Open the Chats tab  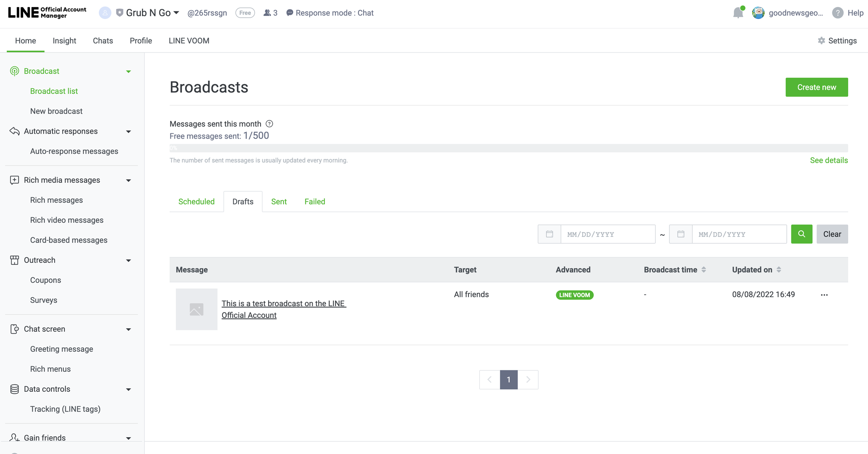click(x=103, y=41)
